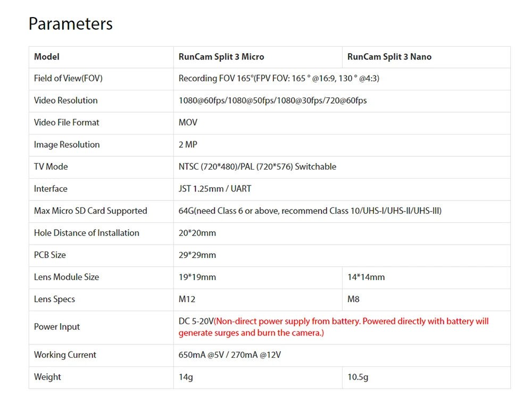
Task: Click the 10.5g Nano weight value
Action: coord(358,377)
